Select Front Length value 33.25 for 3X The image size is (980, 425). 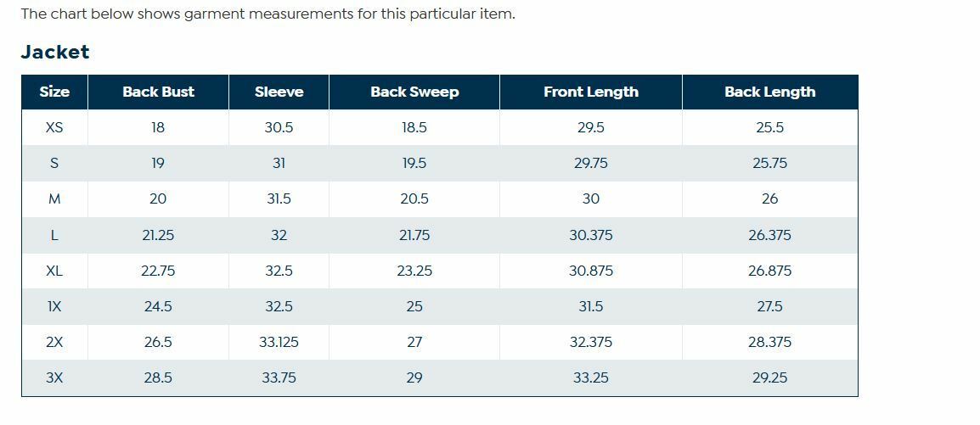(x=591, y=377)
